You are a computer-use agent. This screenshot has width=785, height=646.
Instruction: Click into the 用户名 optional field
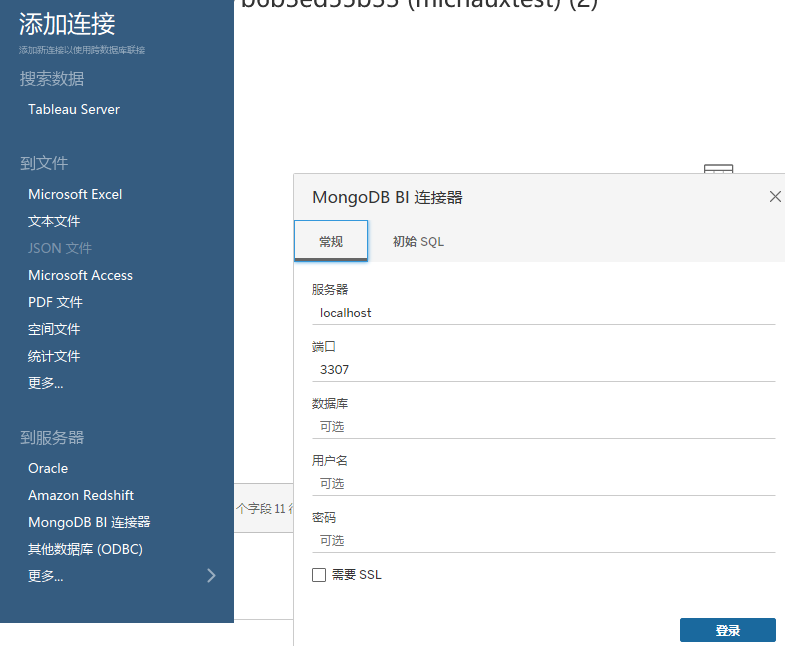[x=543, y=484]
